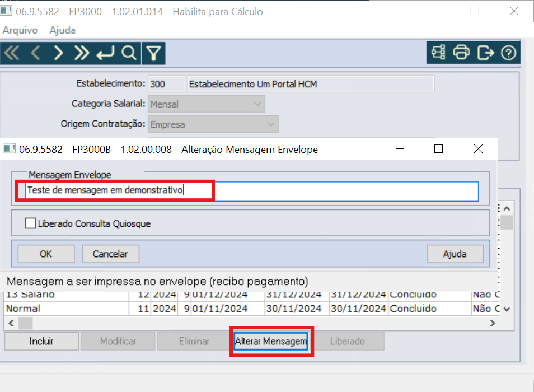Click the Incluir button
Screen dimensions: 534x392
tap(41, 341)
